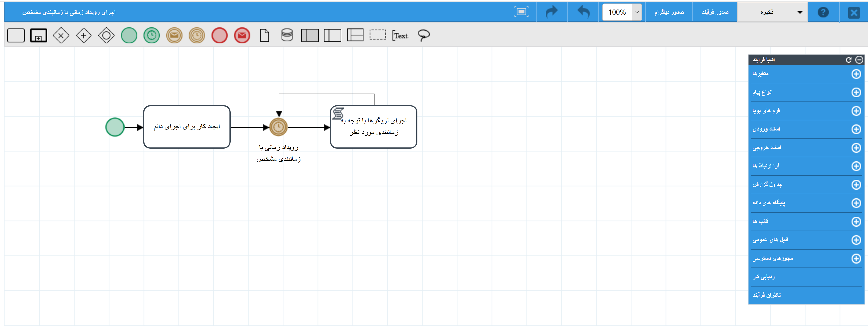Click the sub-process task tool icon
868x326 pixels.
point(39,35)
